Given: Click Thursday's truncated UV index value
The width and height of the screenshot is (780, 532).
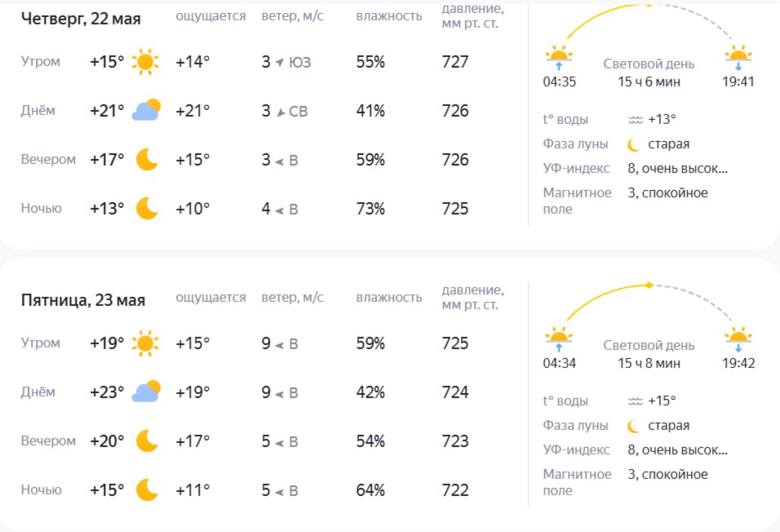Looking at the screenshot, I should pyautogui.click(x=677, y=169).
